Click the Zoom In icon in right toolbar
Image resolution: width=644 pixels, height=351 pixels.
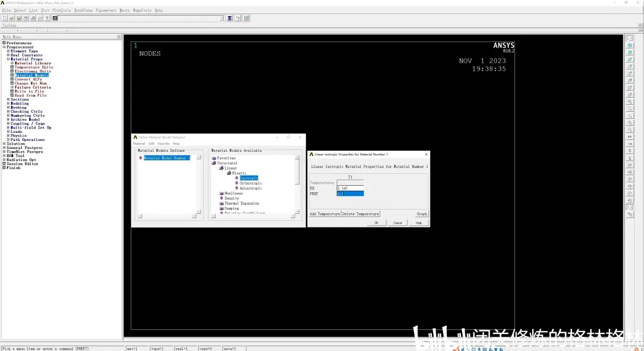(x=629, y=123)
